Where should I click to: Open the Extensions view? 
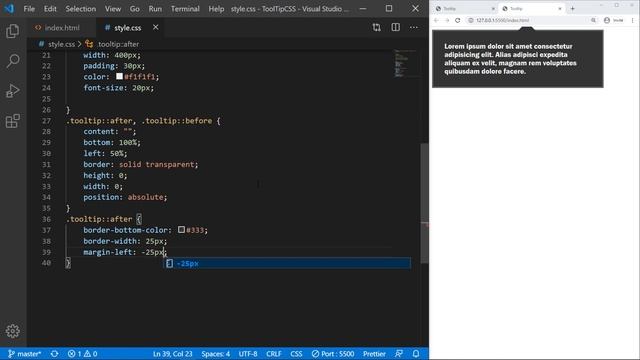coord(13,121)
